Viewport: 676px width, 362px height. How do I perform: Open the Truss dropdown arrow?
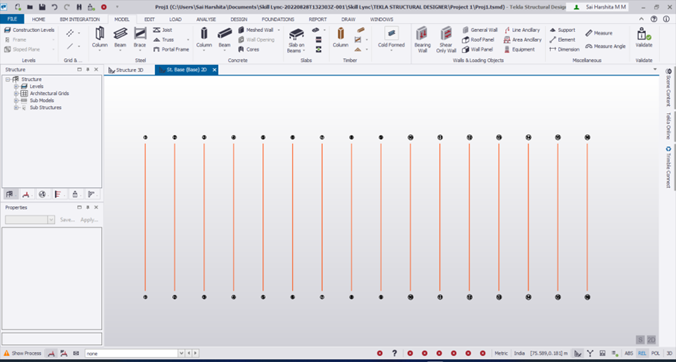pyautogui.click(x=188, y=40)
